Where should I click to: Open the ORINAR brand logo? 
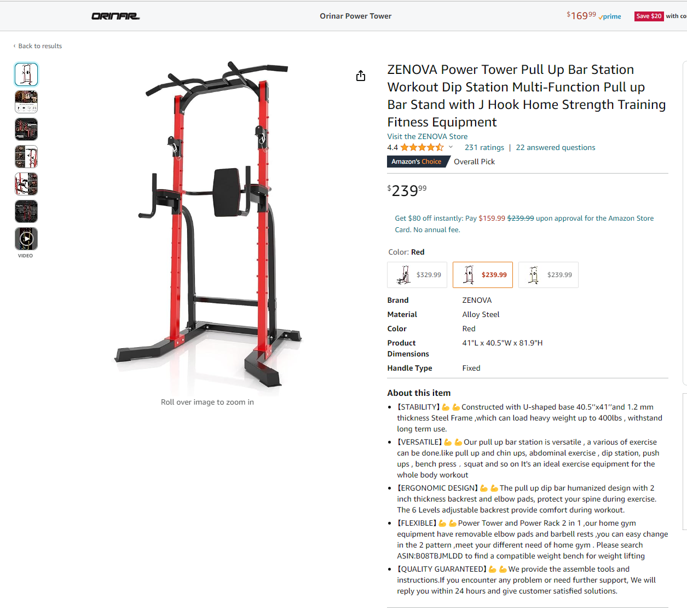pyautogui.click(x=116, y=16)
